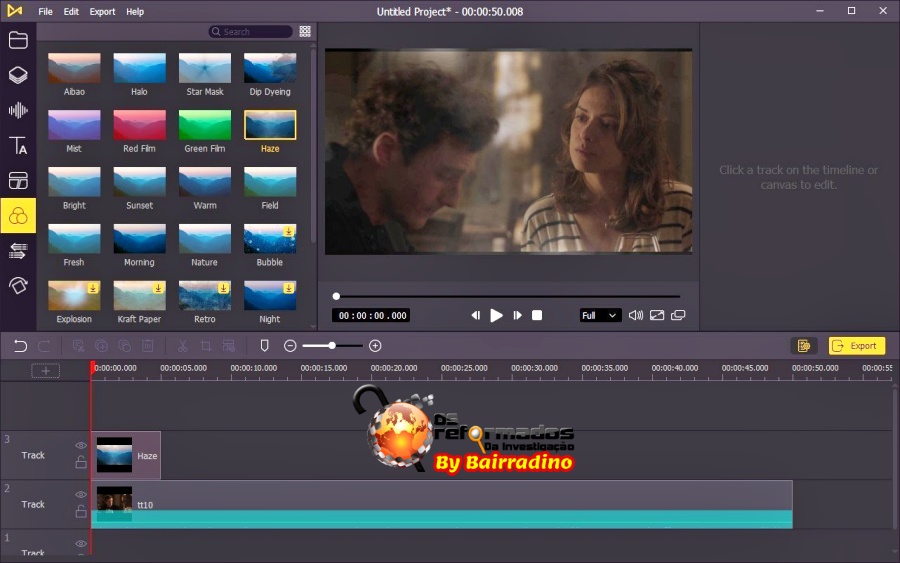
Task: Download the Night filter
Action: pos(289,288)
